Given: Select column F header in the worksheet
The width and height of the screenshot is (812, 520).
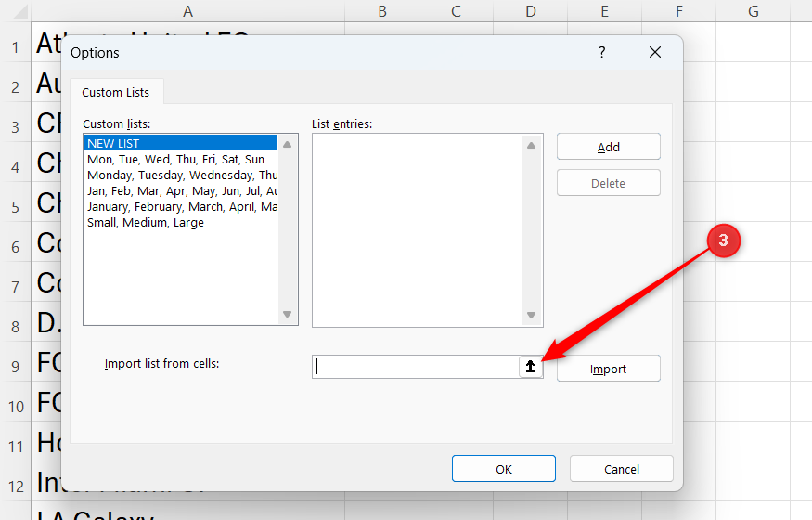Looking at the screenshot, I should pyautogui.click(x=679, y=11).
